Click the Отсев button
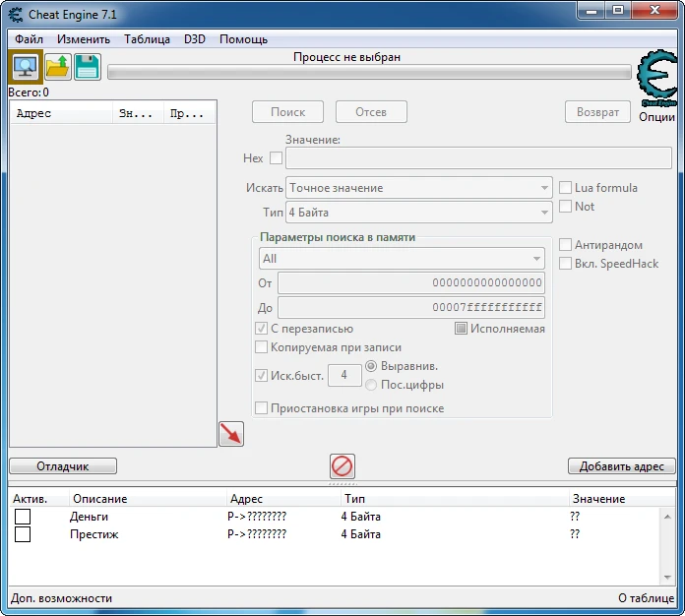The height and width of the screenshot is (616, 685). tap(371, 112)
